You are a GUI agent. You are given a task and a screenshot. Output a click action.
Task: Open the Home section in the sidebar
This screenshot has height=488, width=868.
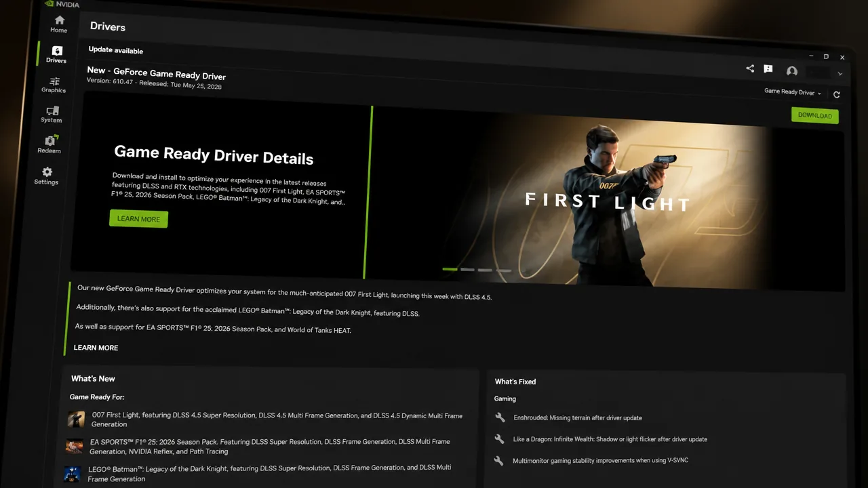(x=60, y=24)
